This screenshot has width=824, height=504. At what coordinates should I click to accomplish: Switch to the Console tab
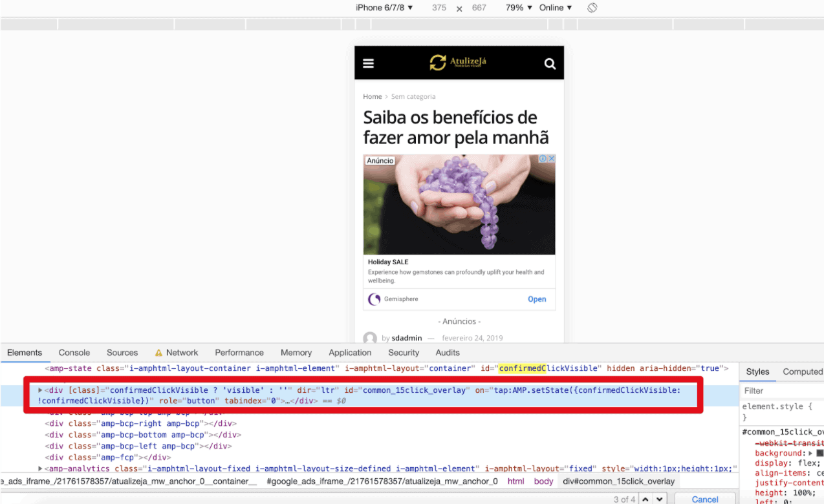74,353
